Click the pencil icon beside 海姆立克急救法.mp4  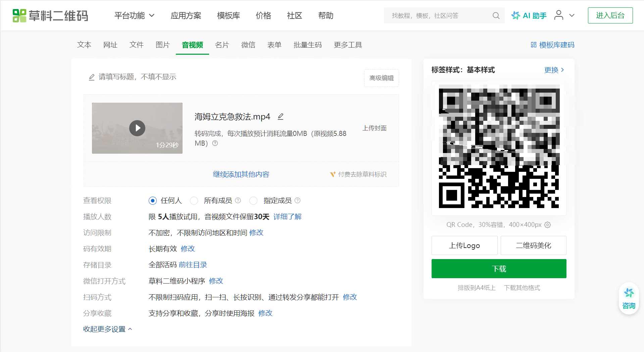[281, 116]
